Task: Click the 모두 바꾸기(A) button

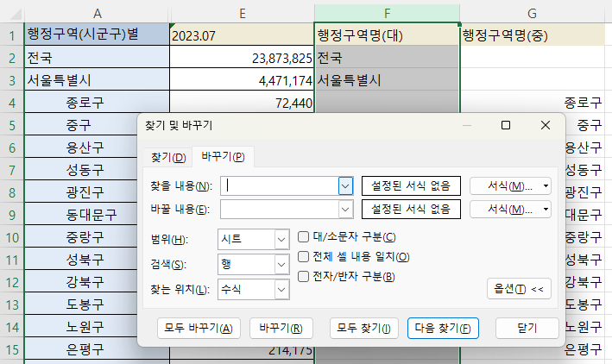Action: tap(199, 328)
